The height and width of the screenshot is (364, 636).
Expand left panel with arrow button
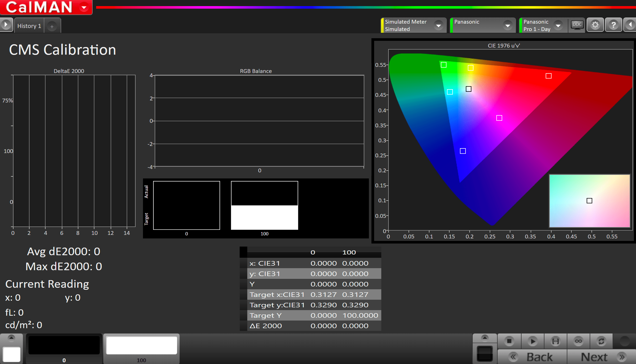pyautogui.click(x=6, y=25)
